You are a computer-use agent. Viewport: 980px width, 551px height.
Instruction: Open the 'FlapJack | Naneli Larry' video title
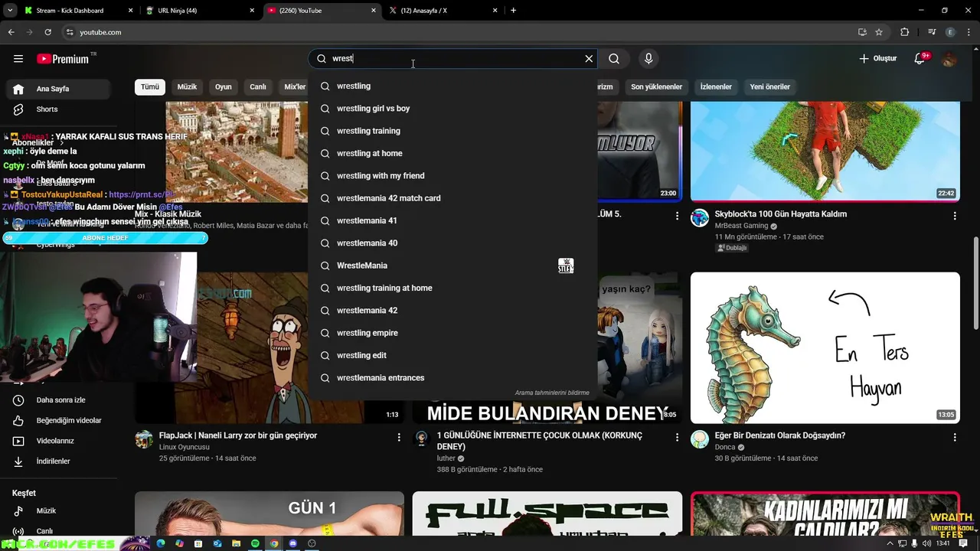pyautogui.click(x=238, y=435)
